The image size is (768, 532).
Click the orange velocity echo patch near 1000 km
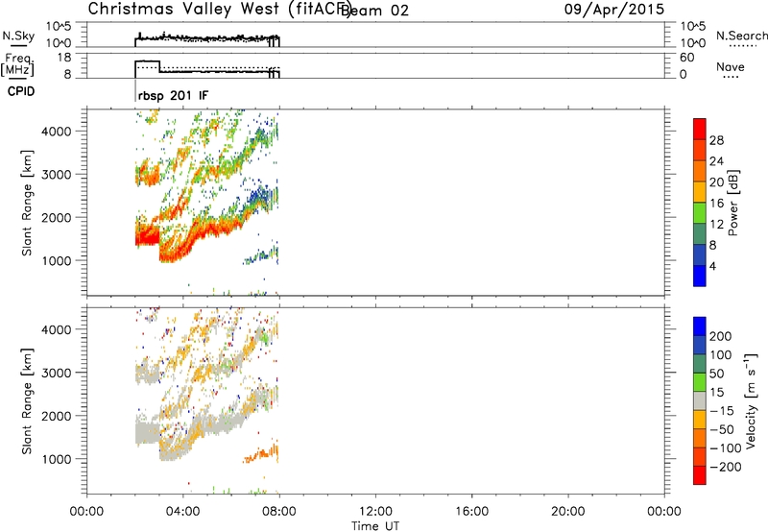point(263,453)
